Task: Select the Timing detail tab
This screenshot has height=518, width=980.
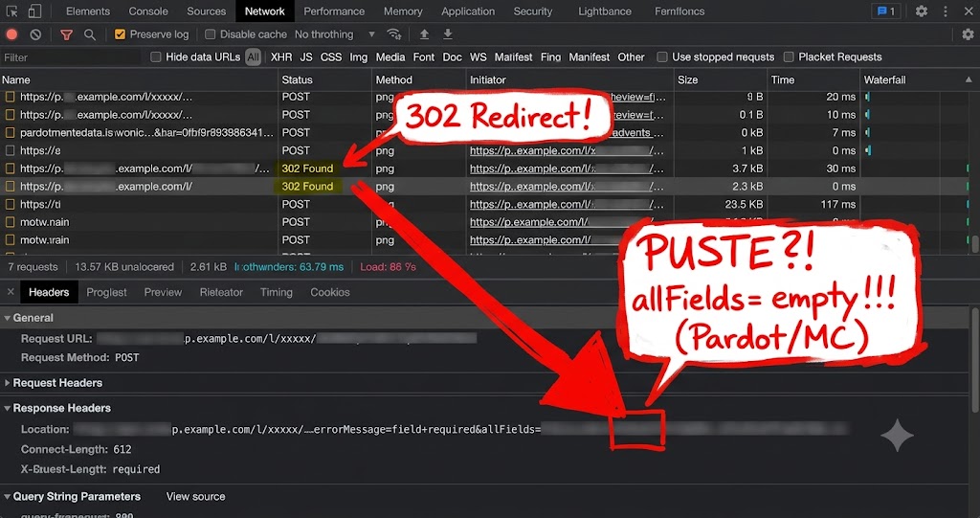Action: pos(277,292)
